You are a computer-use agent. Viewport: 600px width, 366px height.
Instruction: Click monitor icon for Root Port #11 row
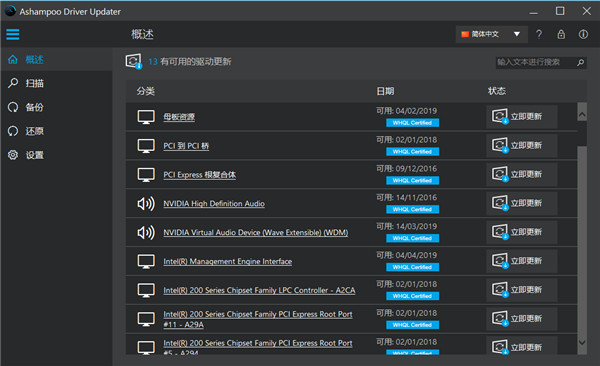click(146, 319)
